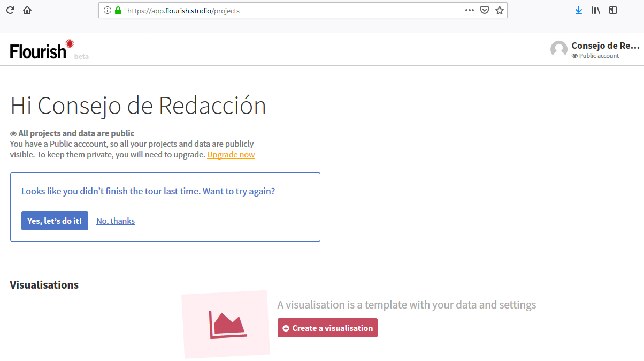Follow the Upgrade now link

[231, 155]
